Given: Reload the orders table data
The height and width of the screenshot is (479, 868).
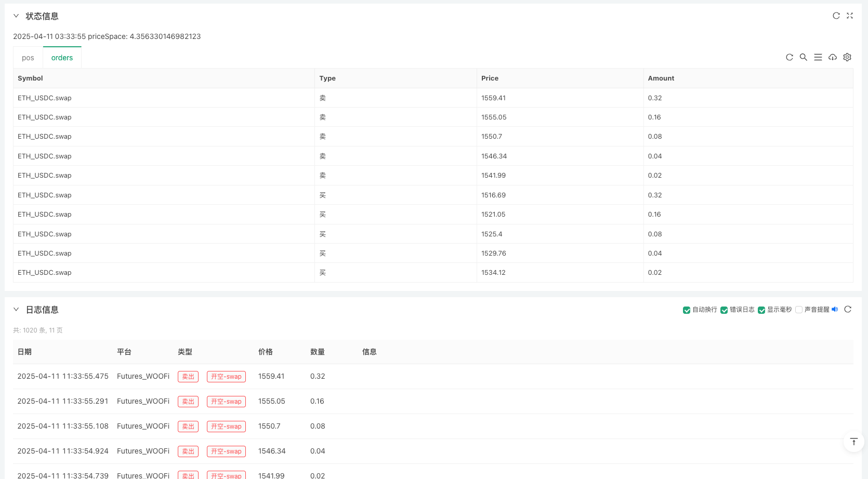Looking at the screenshot, I should click(789, 57).
